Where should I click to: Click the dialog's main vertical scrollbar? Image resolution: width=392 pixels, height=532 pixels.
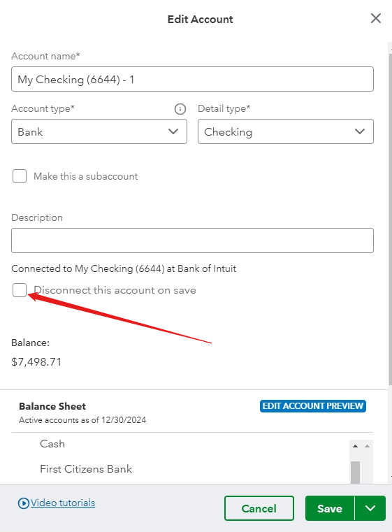[390, 217]
